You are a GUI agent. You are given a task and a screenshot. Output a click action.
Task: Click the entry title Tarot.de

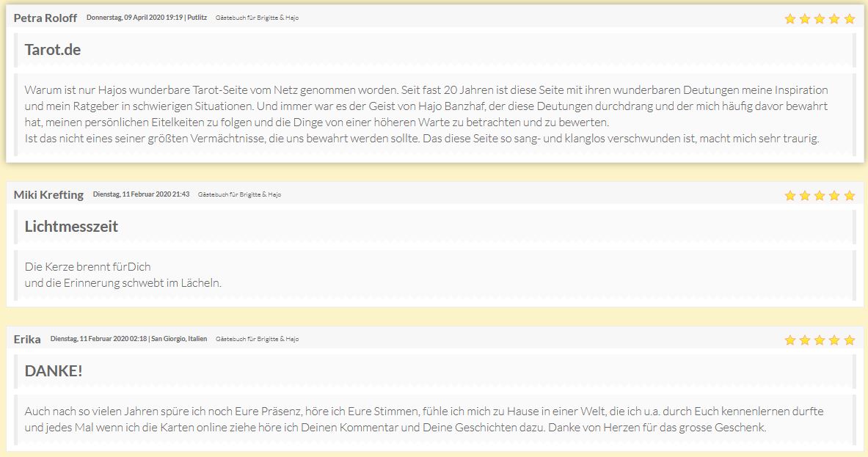click(x=53, y=50)
